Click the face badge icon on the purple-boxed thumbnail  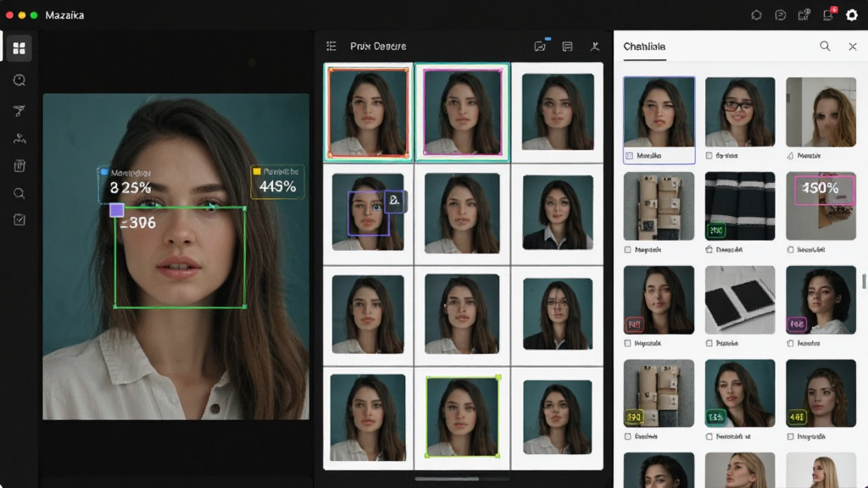pyautogui.click(x=394, y=200)
